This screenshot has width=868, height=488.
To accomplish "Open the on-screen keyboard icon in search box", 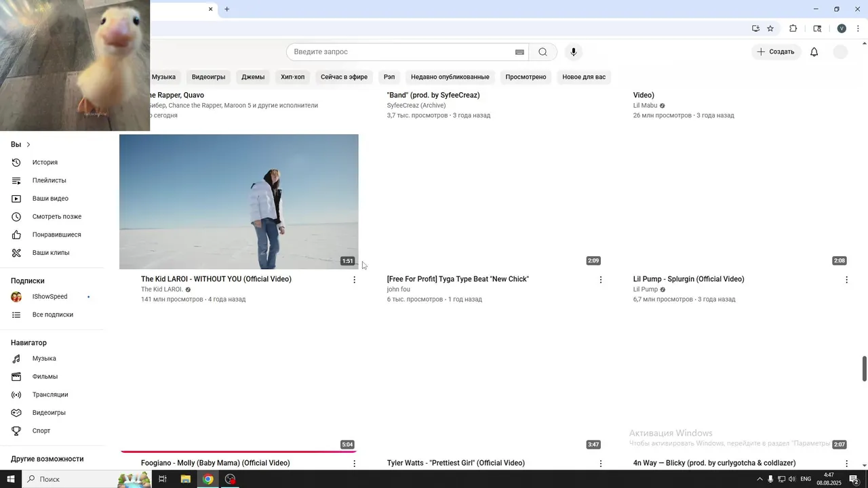I will (x=519, y=52).
